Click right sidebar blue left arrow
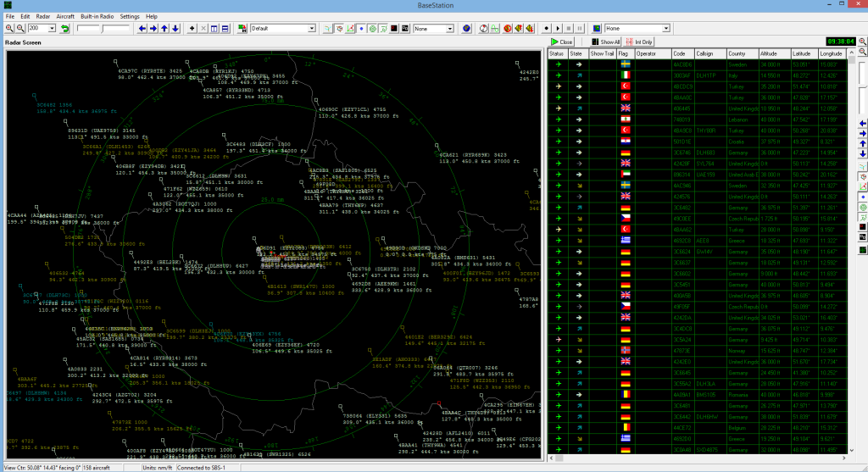Screen dimensions: 868x472 [x=862, y=124]
